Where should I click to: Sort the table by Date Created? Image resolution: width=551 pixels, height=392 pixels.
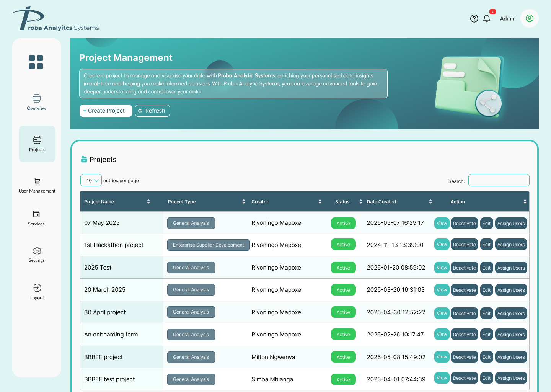tap(430, 201)
